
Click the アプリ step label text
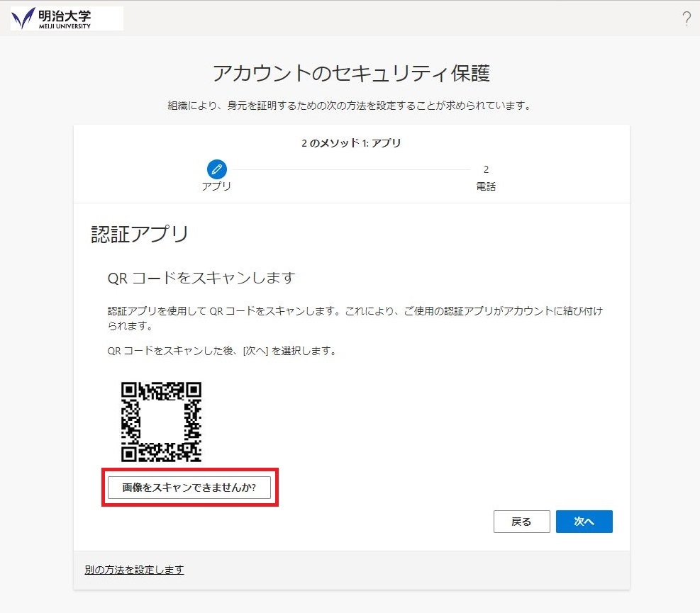[x=216, y=186]
